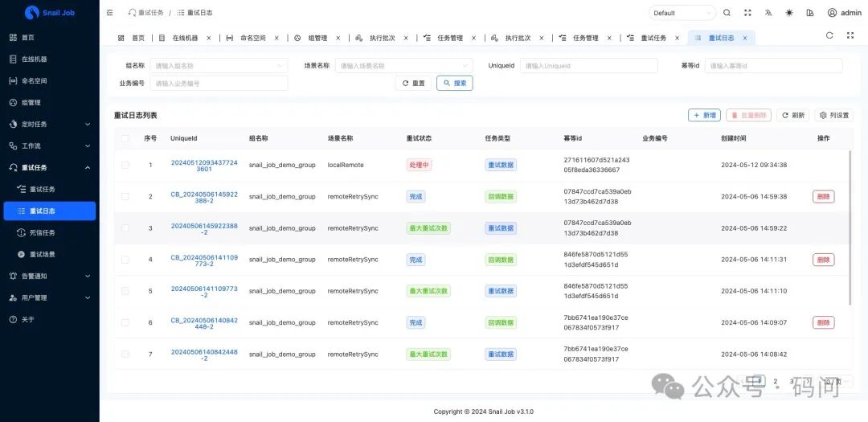Open 列设置 column settings
Screen dimensions: 868x422
[833, 115]
